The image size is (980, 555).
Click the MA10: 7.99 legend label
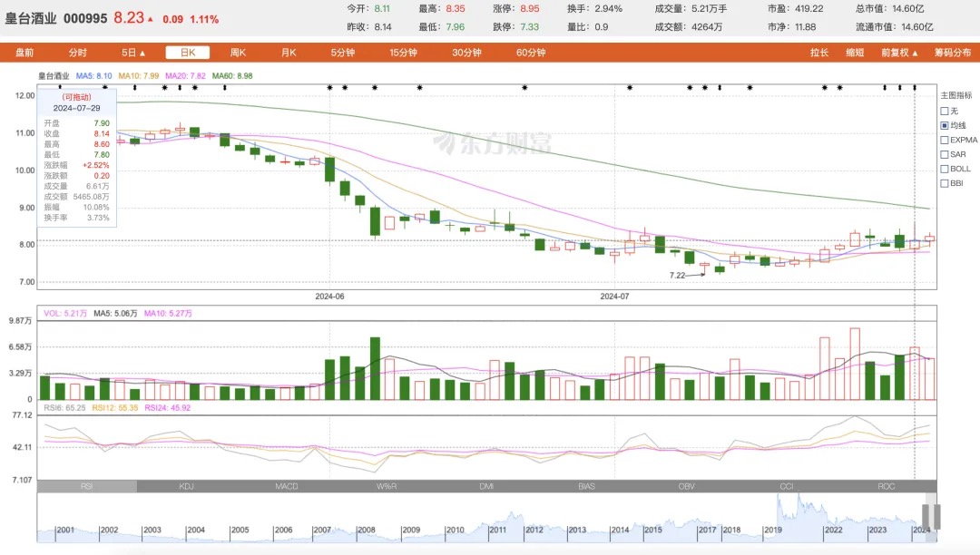139,75
